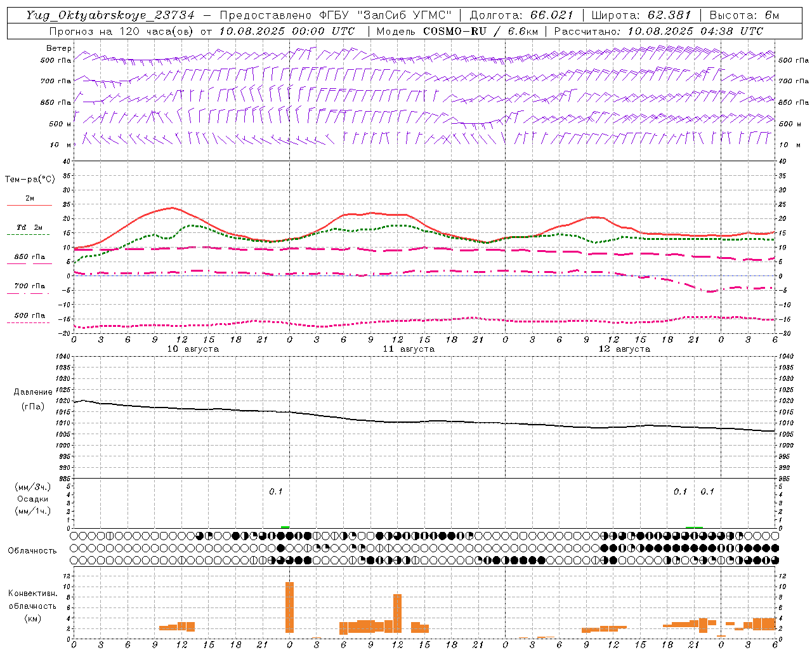Click the Долгота: 66.021 value
This screenshot has width=812, height=650.
pyautogui.click(x=521, y=15)
